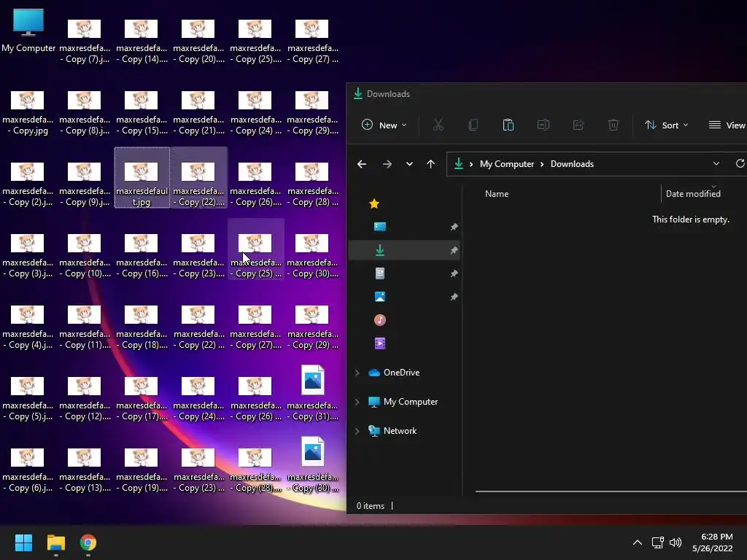Sort by Name column header
This screenshot has width=747, height=560.
(x=496, y=194)
